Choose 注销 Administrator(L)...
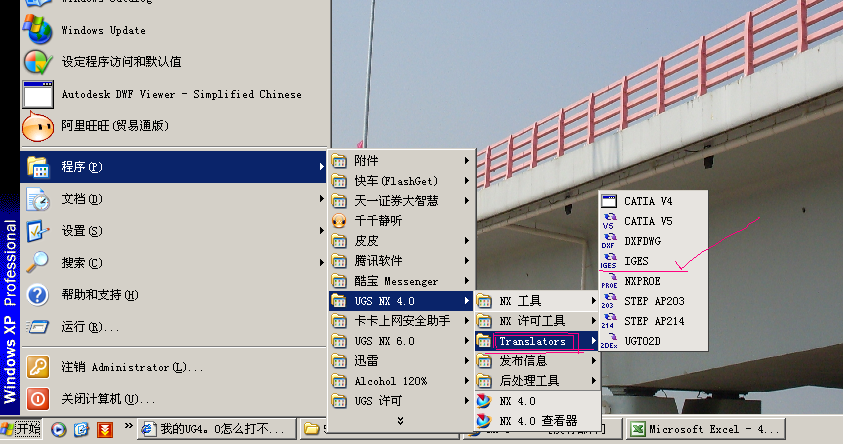 (x=174, y=367)
